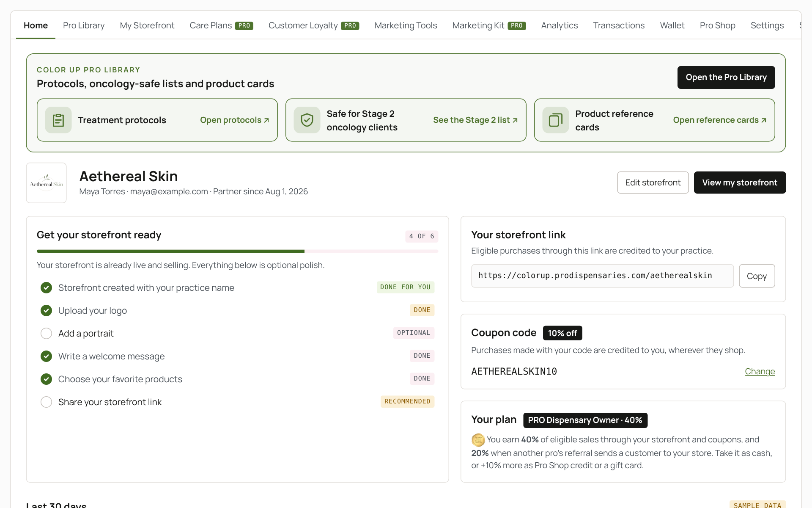Viewport: 812px width, 508px height.
Task: Toggle the Storefront created checkmark
Action: coord(46,288)
